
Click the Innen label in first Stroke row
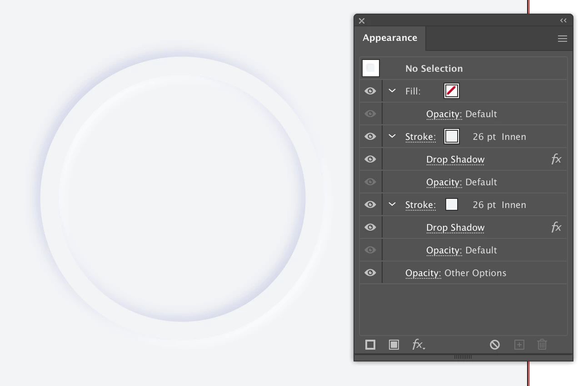click(x=514, y=137)
